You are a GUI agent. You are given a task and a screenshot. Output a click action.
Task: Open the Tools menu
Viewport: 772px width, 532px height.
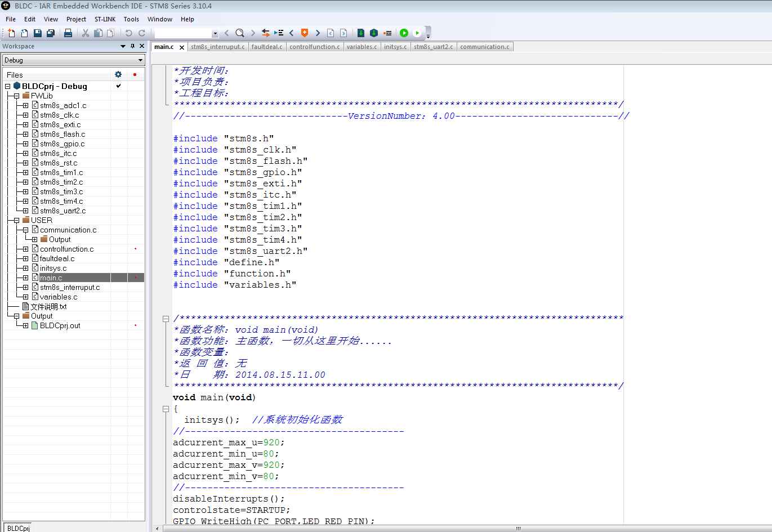pyautogui.click(x=131, y=19)
